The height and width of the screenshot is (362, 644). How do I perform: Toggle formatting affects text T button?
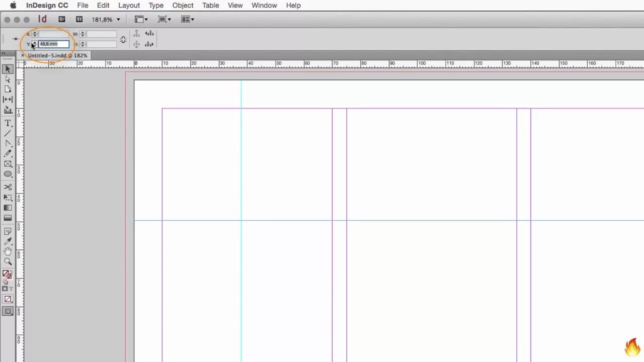pyautogui.click(x=11, y=289)
